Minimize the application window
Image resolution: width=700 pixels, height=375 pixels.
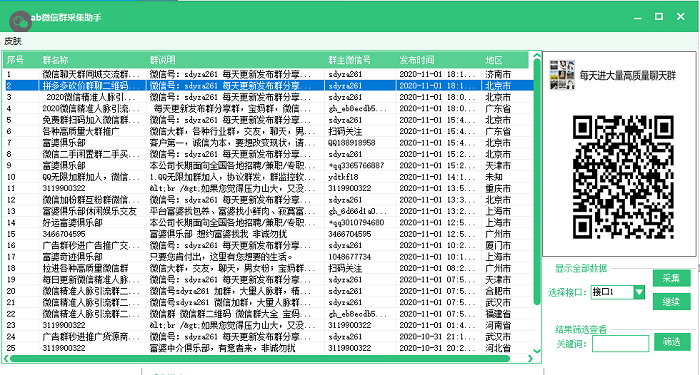click(638, 17)
